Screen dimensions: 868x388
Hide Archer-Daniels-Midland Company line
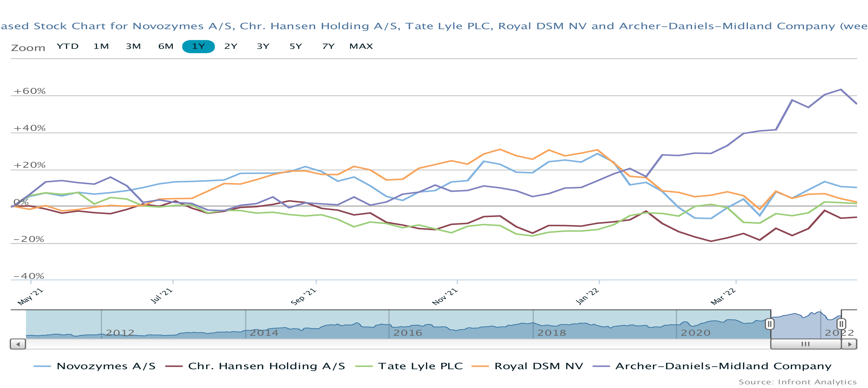[x=723, y=366]
